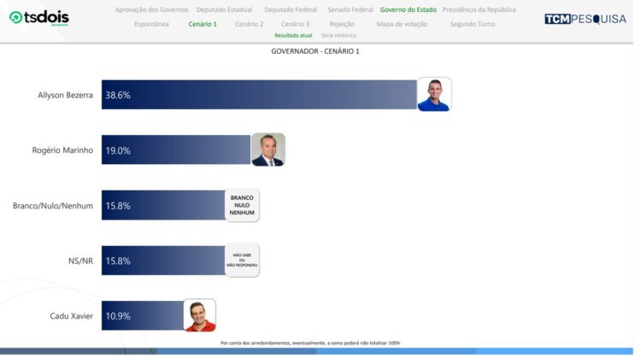This screenshot has width=641, height=364.
Task: Switch to the Deputado Estadual tab
Action: tap(224, 9)
